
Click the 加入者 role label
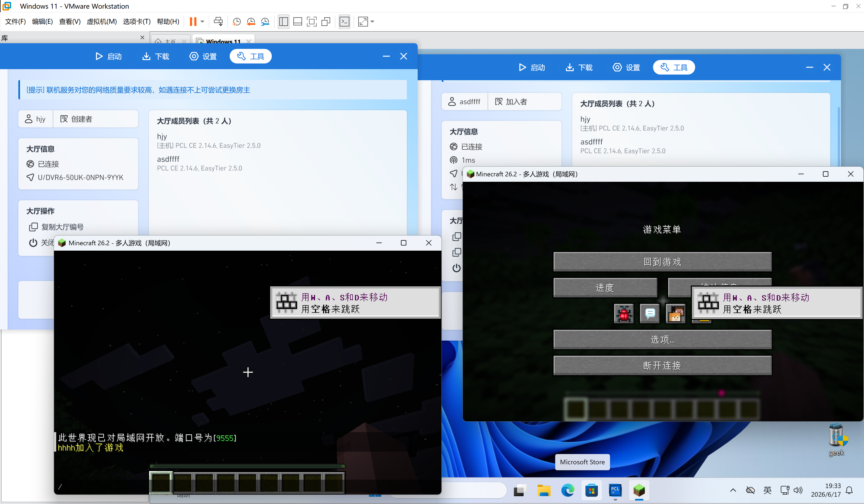(516, 102)
